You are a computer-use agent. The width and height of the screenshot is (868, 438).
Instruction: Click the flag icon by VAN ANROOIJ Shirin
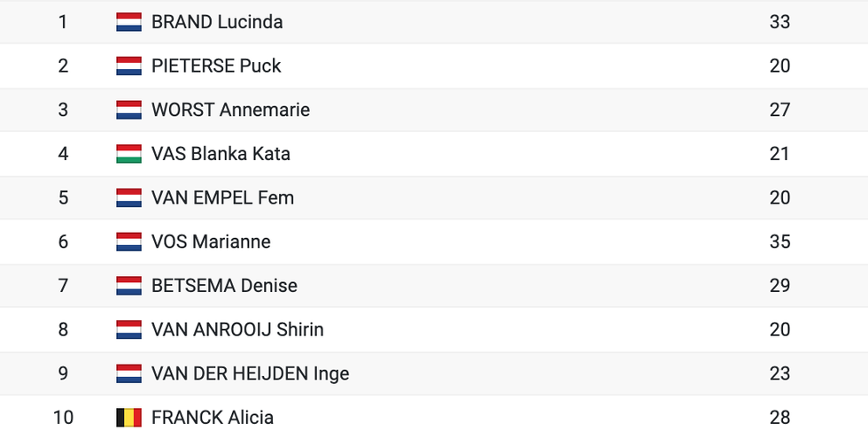point(129,329)
